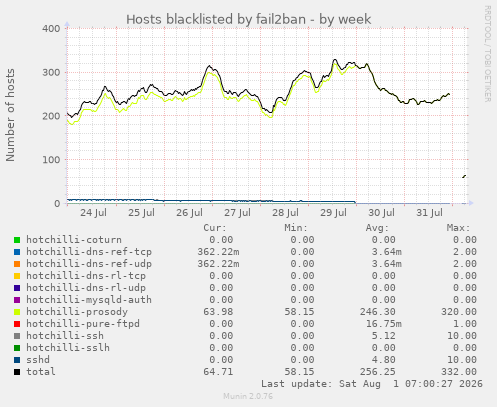Click the hotchilli-dns-ref-tcp blue legend swatch
Screen dimensions: 497x407
tap(17, 252)
